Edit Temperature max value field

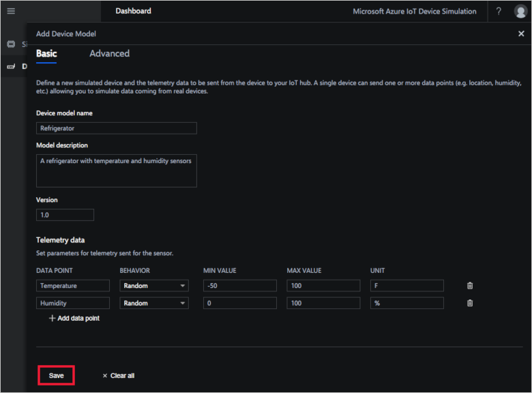tap(323, 286)
